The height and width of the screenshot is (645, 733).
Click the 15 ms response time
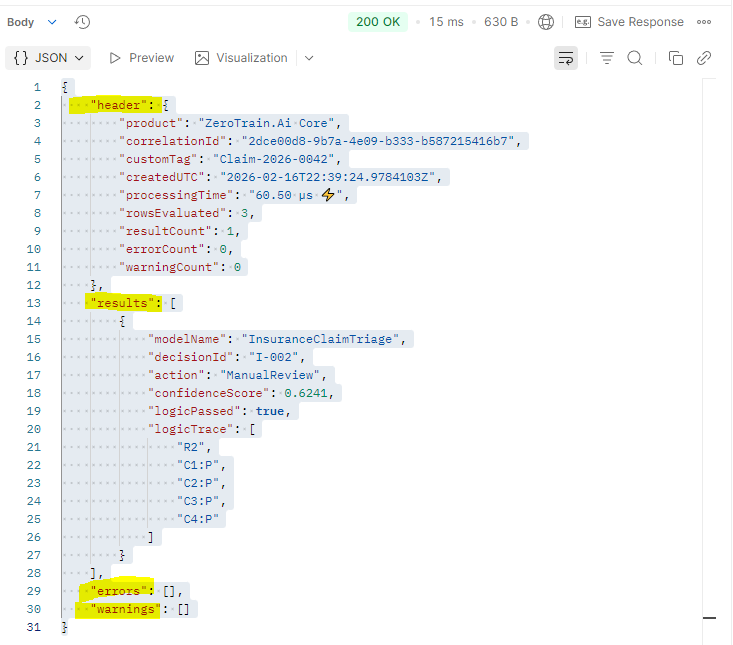pos(444,22)
